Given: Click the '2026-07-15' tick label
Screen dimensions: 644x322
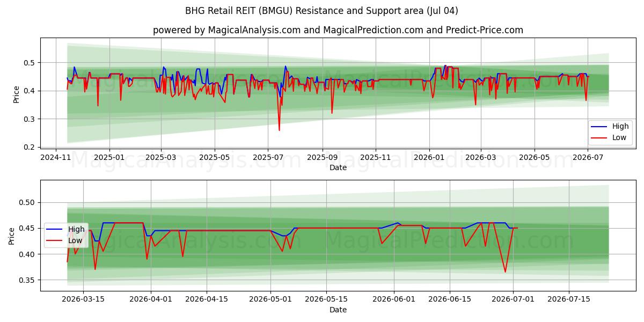Looking at the screenshot, I should point(568,299).
